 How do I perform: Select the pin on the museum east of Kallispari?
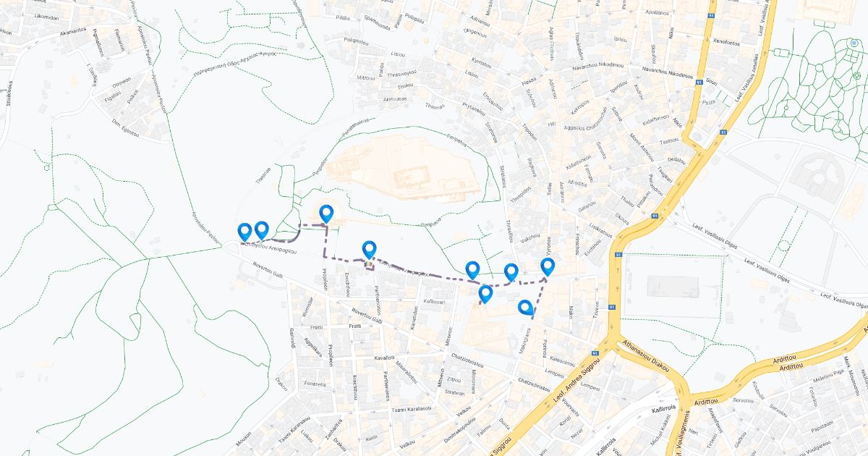pyautogui.click(x=485, y=294)
